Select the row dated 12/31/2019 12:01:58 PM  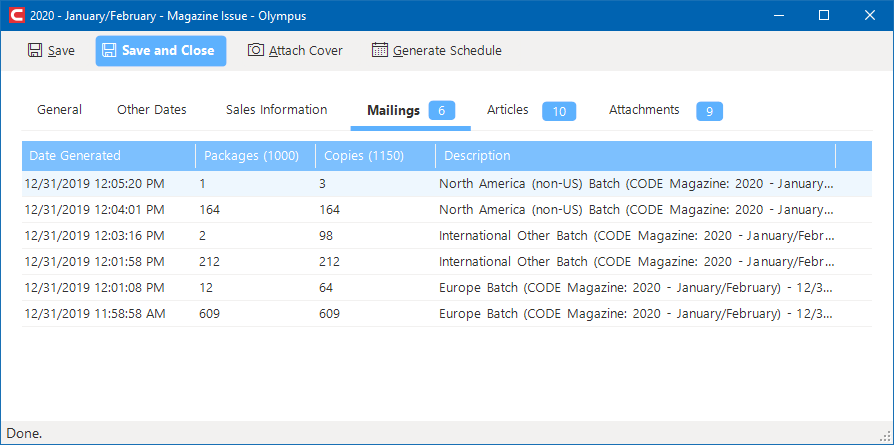446,262
